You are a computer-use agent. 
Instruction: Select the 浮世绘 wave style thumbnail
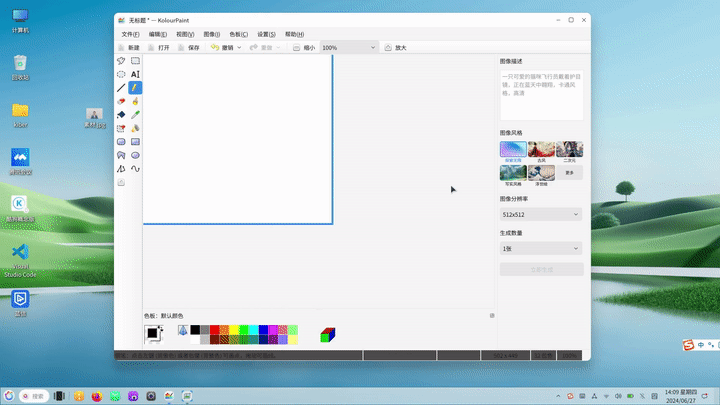tap(541, 173)
